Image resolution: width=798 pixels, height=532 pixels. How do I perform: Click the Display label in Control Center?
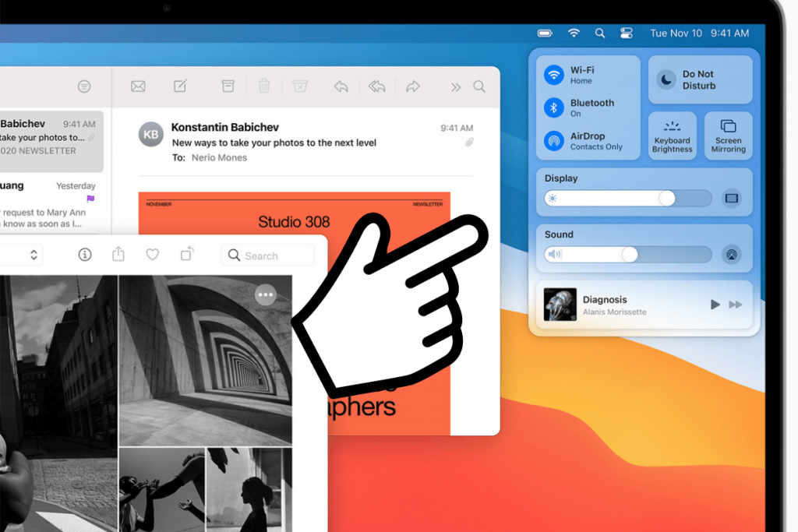click(561, 178)
